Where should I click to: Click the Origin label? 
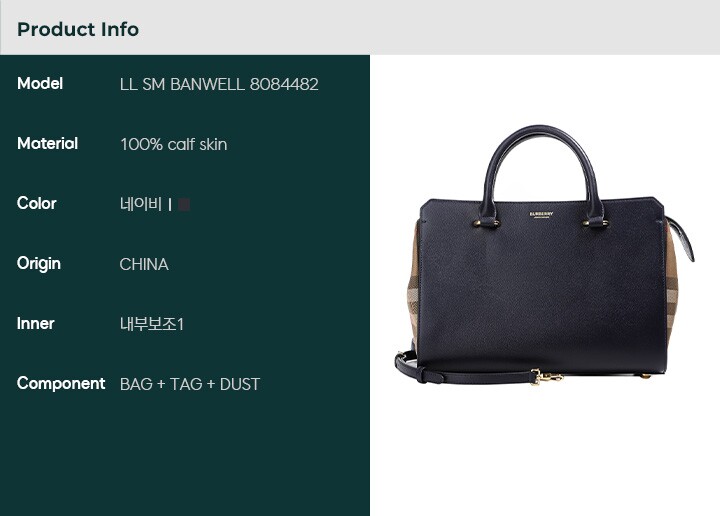click(39, 264)
